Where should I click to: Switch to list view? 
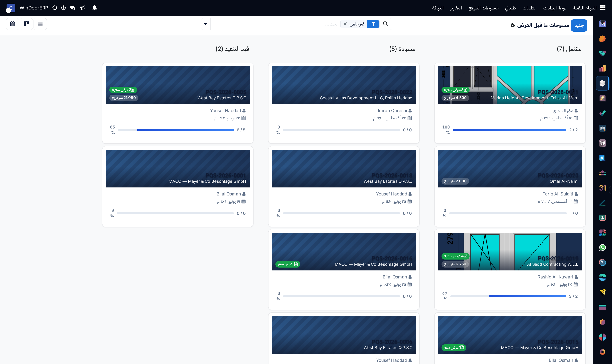(40, 24)
